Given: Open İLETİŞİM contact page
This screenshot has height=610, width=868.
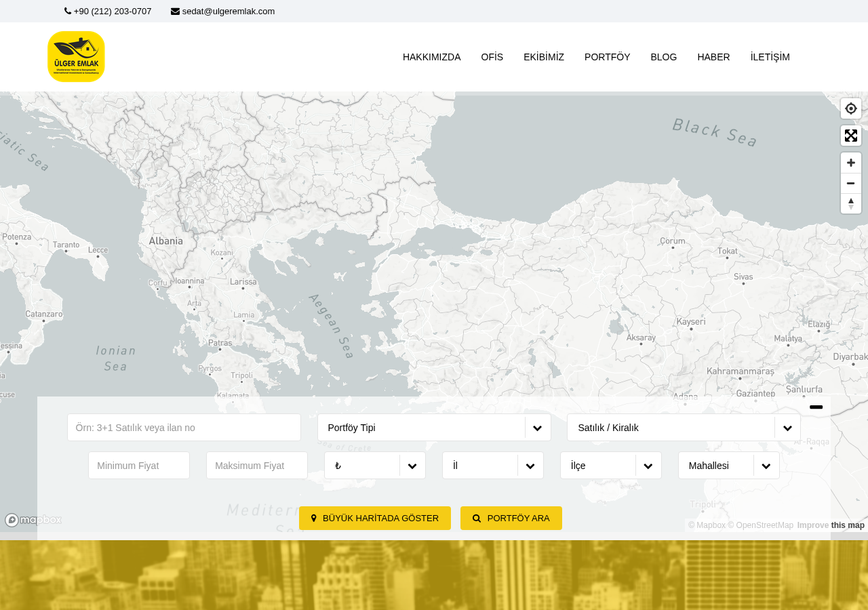Looking at the screenshot, I should [x=770, y=57].
